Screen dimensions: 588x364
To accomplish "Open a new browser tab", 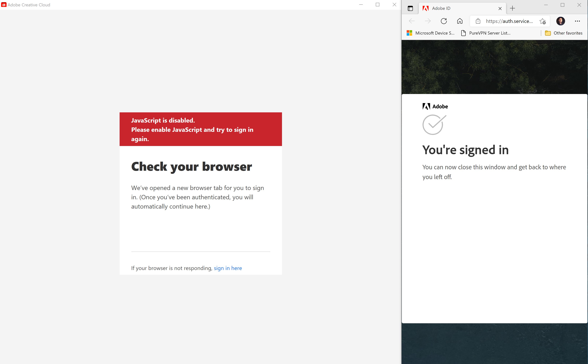I will [512, 8].
